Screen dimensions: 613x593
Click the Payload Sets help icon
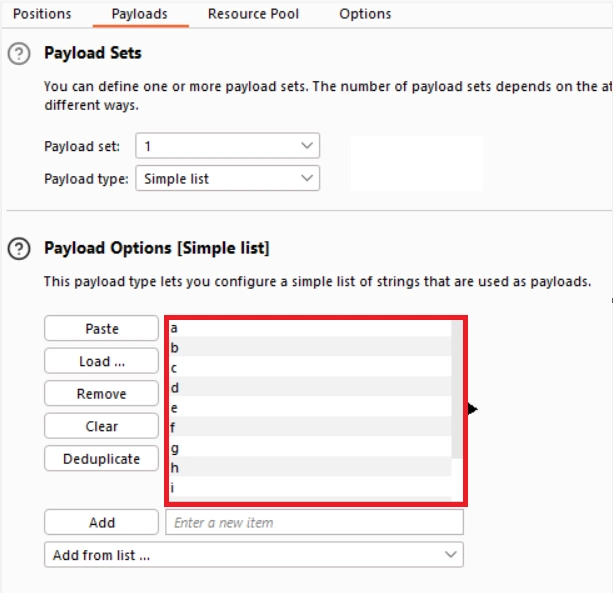point(19,54)
